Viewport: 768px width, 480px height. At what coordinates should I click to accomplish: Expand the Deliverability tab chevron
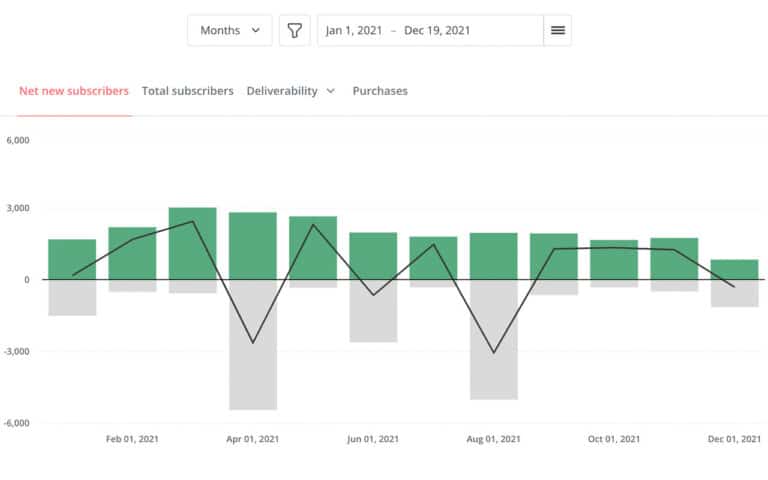click(x=331, y=91)
